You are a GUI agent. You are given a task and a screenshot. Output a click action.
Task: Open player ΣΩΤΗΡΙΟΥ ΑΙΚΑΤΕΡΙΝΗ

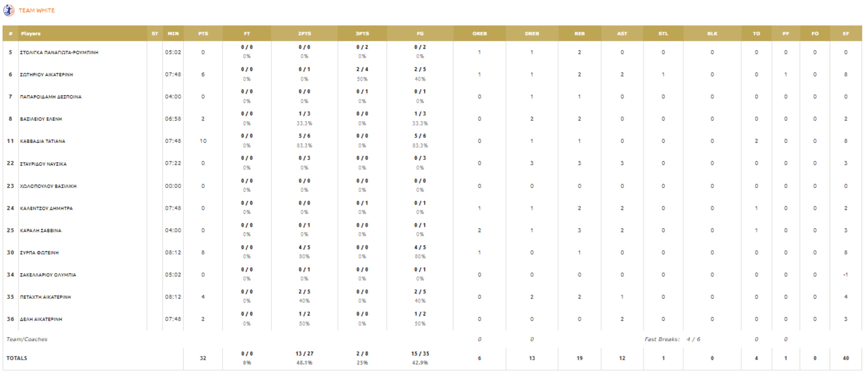coord(47,74)
